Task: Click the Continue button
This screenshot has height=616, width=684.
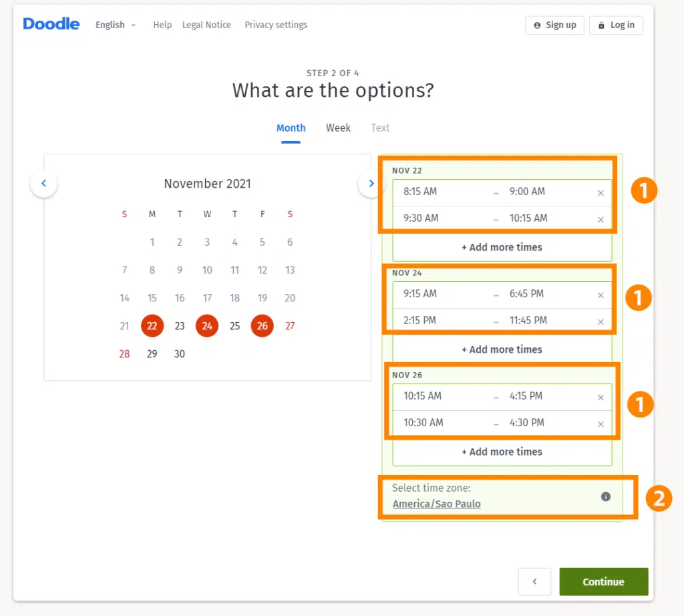Action: 603,581
